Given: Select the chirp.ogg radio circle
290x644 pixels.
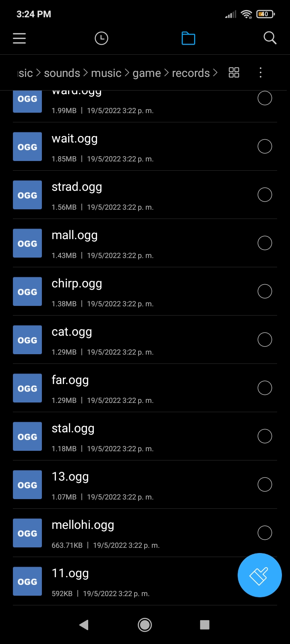Looking at the screenshot, I should 265,291.
